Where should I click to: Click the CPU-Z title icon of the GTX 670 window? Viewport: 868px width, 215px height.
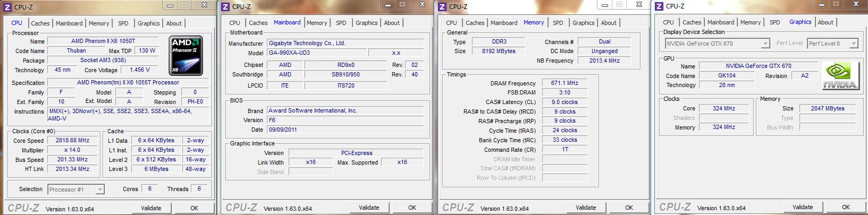coord(659,6)
